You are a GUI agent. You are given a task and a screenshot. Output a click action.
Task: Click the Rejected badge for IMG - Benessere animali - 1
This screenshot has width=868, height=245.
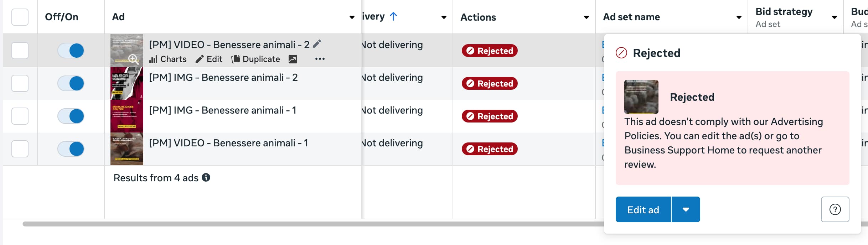(490, 116)
